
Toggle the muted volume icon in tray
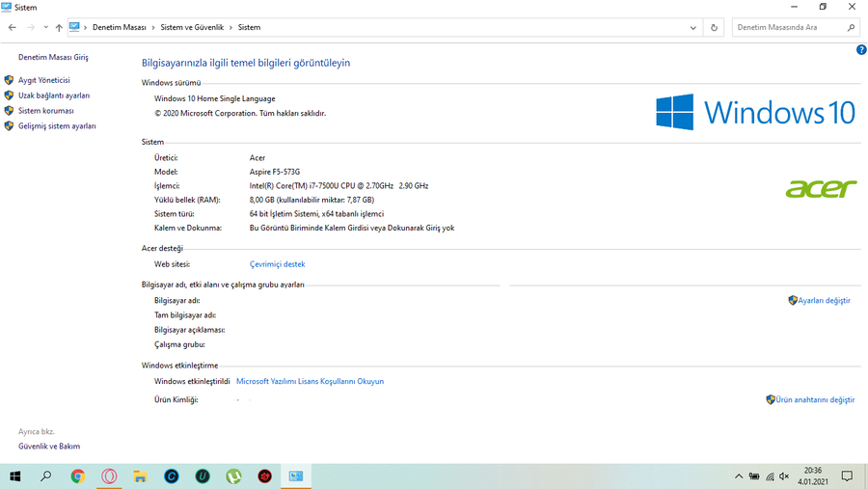784,476
